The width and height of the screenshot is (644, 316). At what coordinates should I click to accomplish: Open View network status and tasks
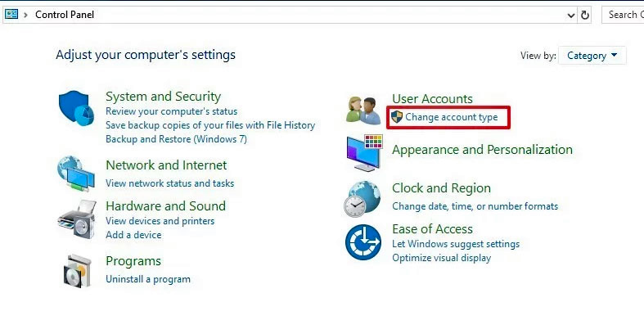169,183
